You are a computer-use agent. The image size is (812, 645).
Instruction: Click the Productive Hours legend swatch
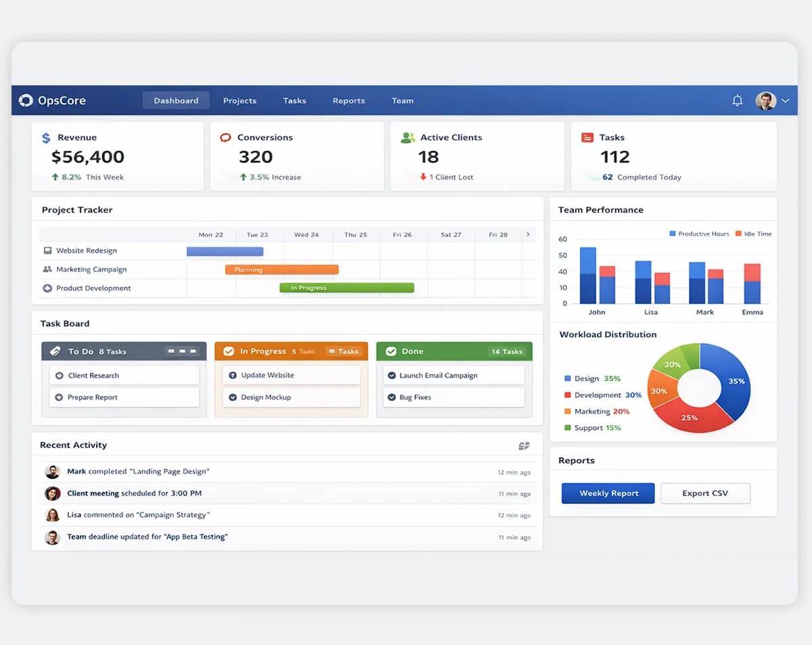click(x=673, y=233)
